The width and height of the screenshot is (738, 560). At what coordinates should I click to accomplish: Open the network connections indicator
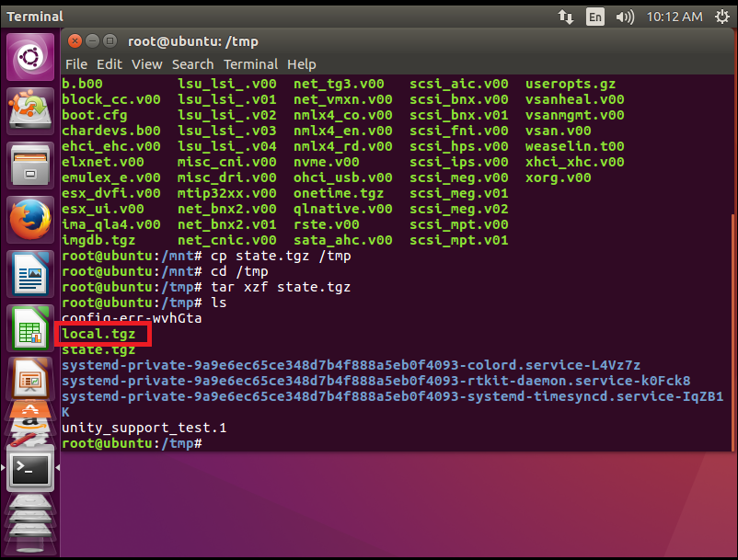565,17
